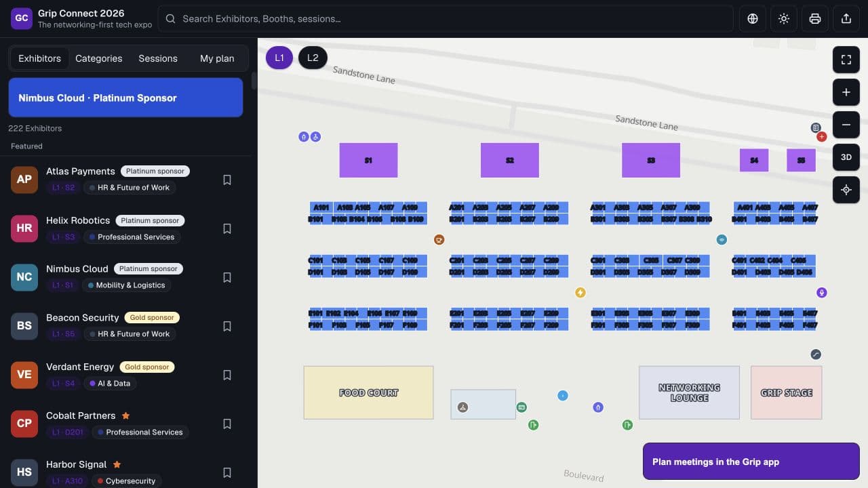Select the yellow lightning charging marker

580,293
